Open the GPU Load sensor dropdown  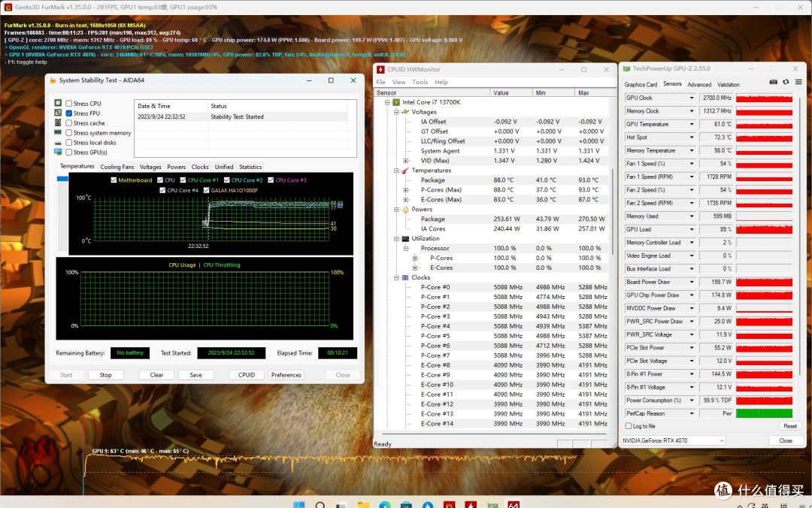[692, 229]
